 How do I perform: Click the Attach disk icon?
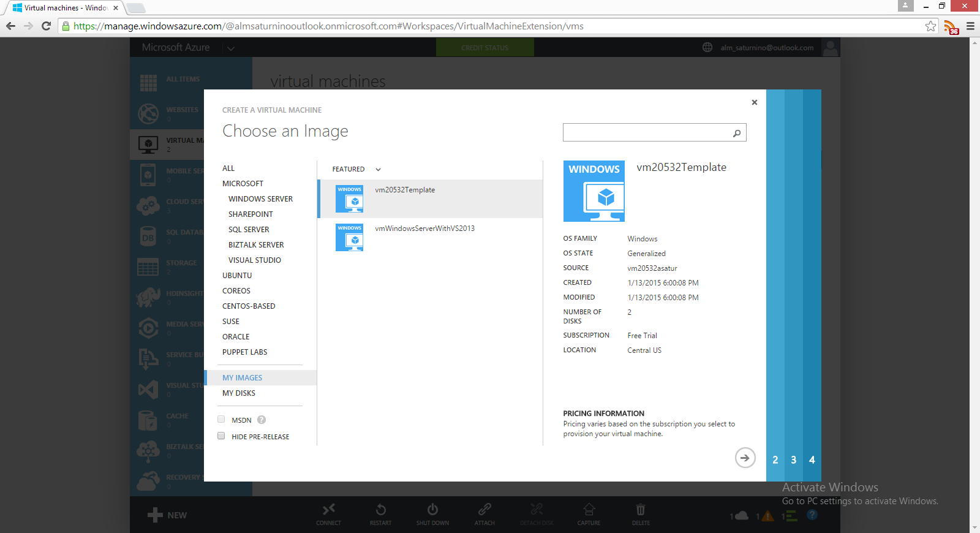(x=484, y=509)
